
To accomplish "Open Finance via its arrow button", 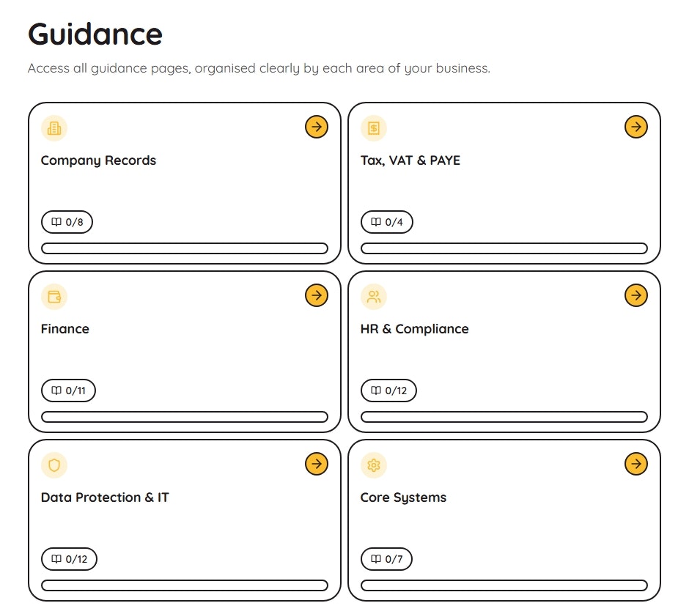I will (x=316, y=295).
